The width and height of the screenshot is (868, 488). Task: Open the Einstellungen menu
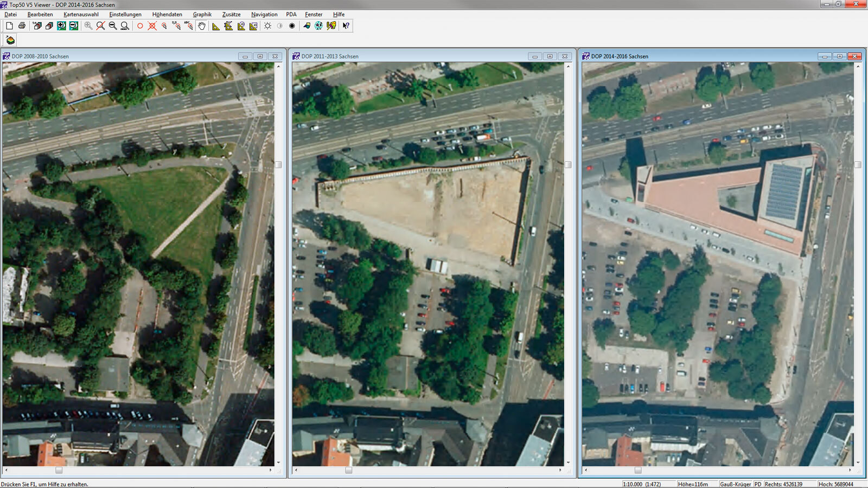coord(125,14)
